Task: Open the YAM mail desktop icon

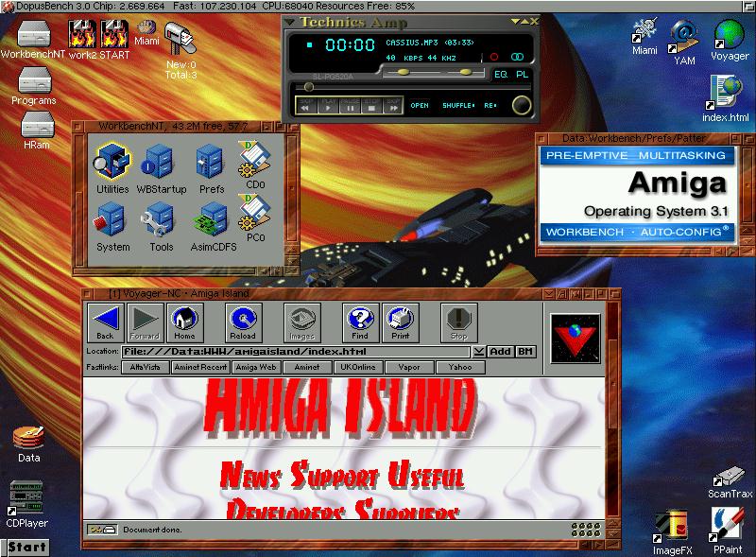Action: pos(684,36)
